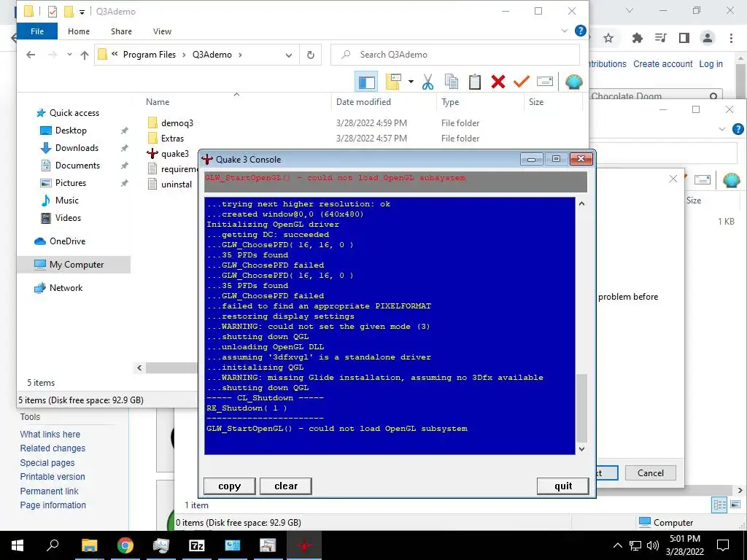Toggle the navigation pane button in Q3Ademo toolbar
747x560 pixels.
coord(366,82)
